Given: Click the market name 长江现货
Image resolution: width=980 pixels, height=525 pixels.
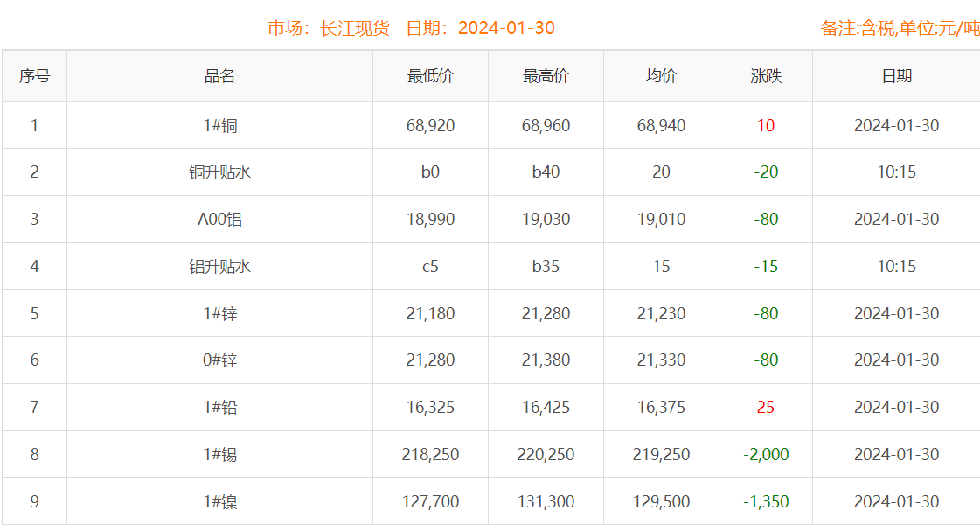Looking at the screenshot, I should click(x=357, y=28).
